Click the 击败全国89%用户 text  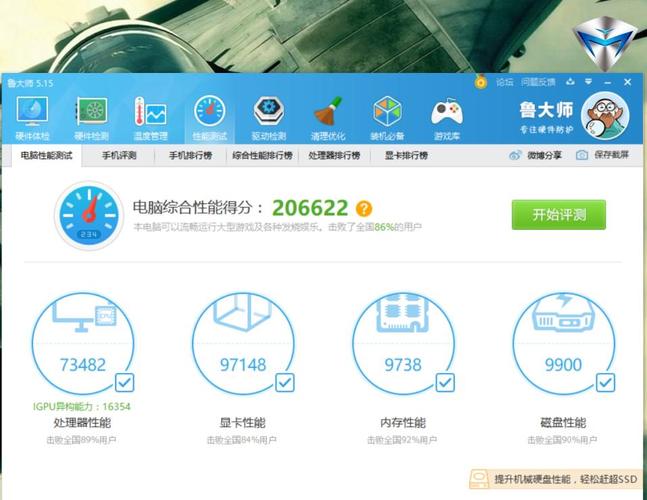pos(81,440)
